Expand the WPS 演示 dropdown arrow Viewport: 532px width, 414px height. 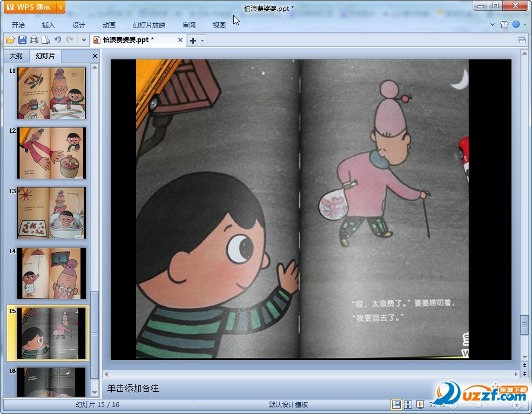tap(60, 7)
